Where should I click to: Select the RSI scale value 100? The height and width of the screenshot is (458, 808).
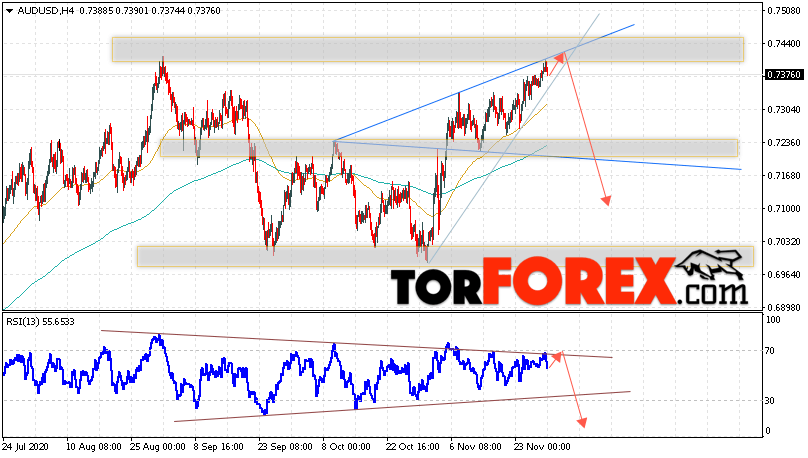point(773,320)
